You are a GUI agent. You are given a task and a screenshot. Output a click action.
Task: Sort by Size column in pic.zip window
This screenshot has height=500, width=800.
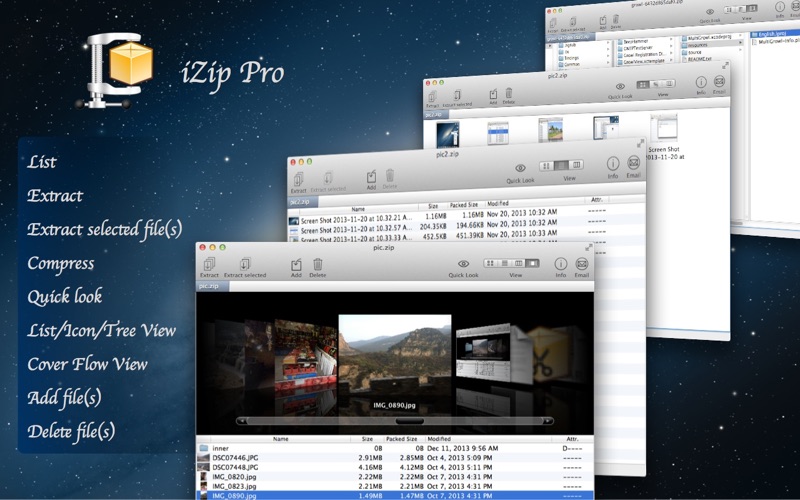coord(367,439)
